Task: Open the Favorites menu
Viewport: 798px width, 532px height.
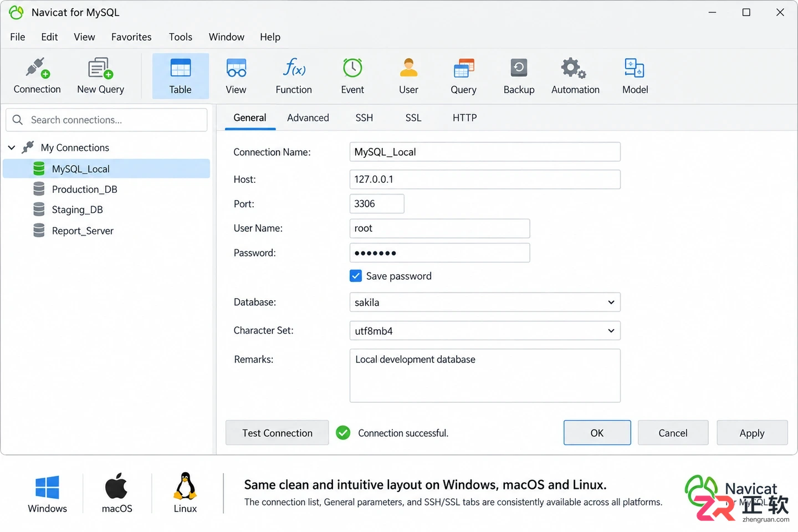Action: coord(131,37)
